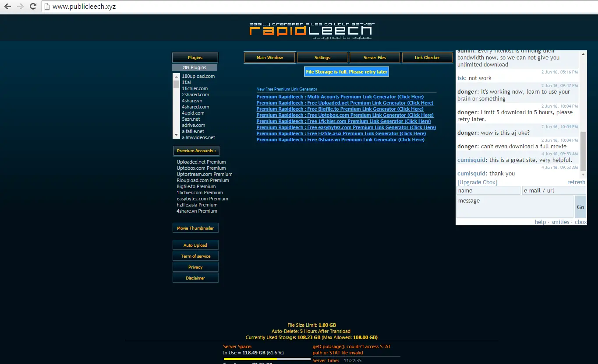This screenshot has height=364, width=598.
Task: Click 4share.vn Premium in accounts list
Action: [x=197, y=211]
